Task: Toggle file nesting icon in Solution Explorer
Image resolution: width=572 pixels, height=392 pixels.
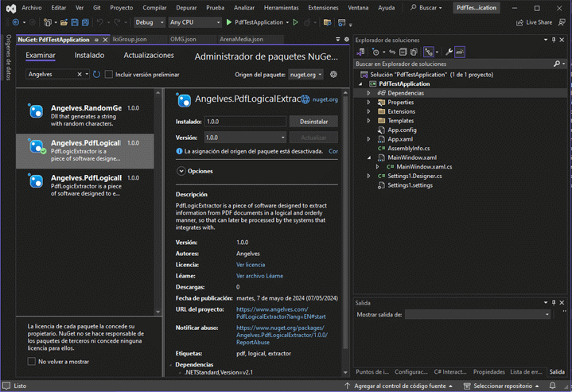Action: (x=428, y=52)
